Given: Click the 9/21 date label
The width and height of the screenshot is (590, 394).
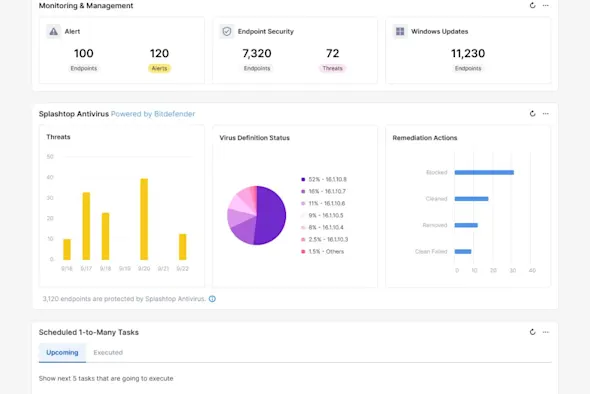Looking at the screenshot, I should 163,269.
